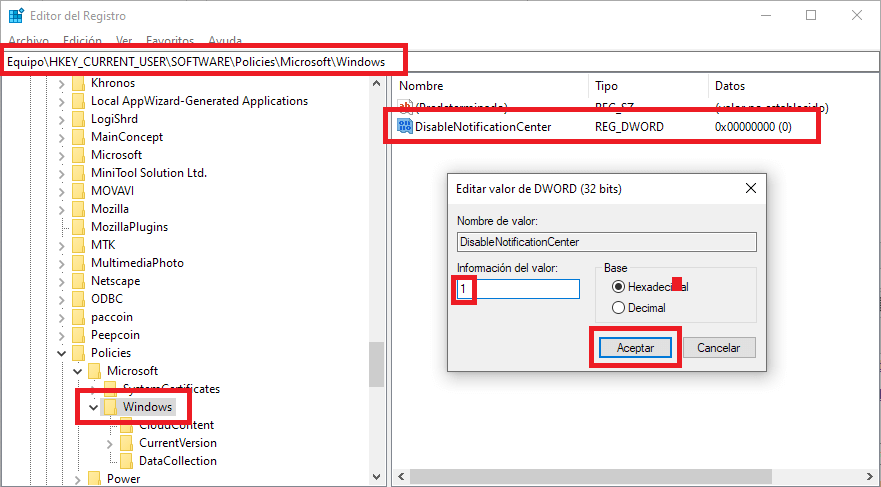Select the Hexadecimal base radio button

pos(618,287)
